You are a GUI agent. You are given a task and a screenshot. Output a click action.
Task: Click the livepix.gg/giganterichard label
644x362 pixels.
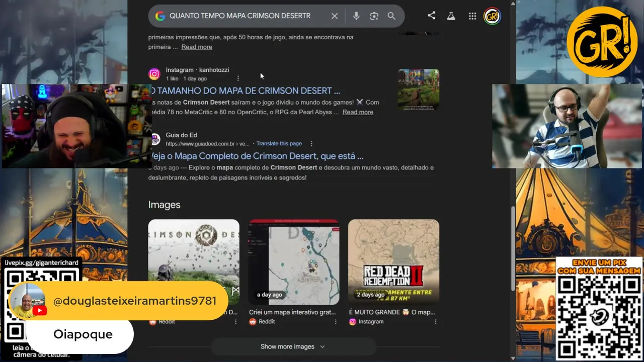tap(42, 263)
